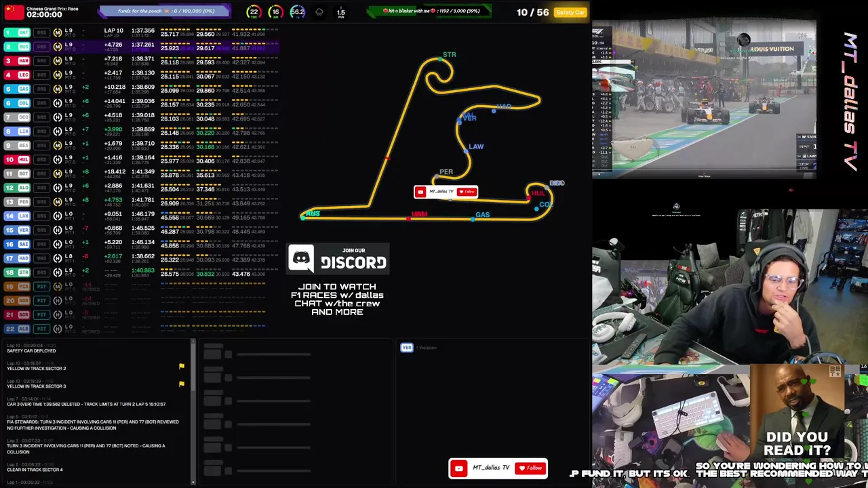
Task: Click the Chinese flag icon
Action: [x=14, y=12]
